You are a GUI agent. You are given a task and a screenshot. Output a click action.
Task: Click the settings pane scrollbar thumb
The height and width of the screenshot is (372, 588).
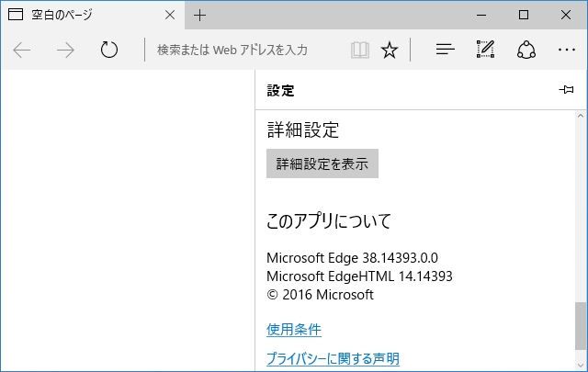(580, 325)
